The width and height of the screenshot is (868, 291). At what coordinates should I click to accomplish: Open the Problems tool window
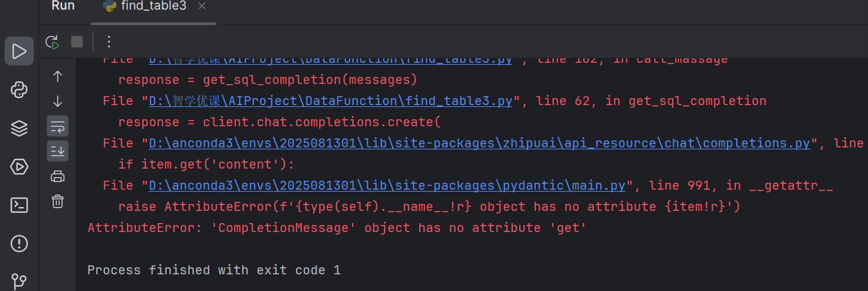[19, 244]
